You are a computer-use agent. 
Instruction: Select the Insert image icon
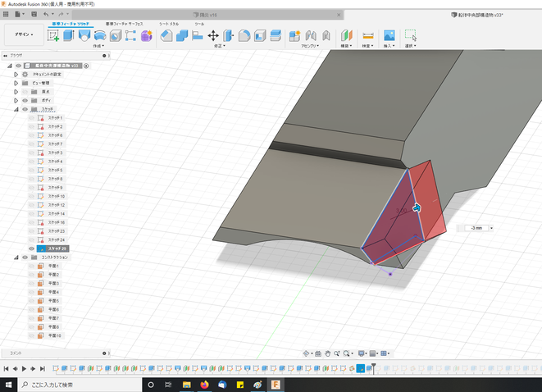click(x=389, y=35)
